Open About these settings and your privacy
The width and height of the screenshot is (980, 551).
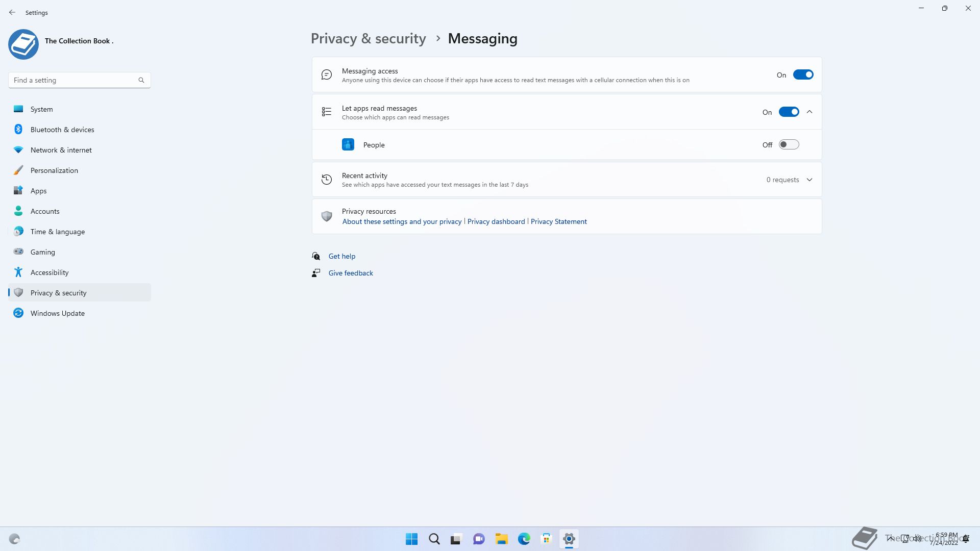tap(402, 221)
